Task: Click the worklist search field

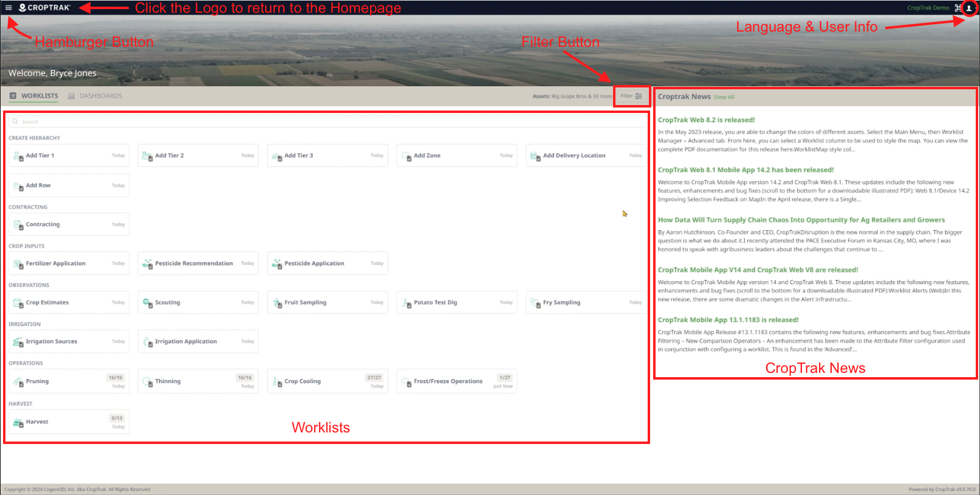Action: 327,121
